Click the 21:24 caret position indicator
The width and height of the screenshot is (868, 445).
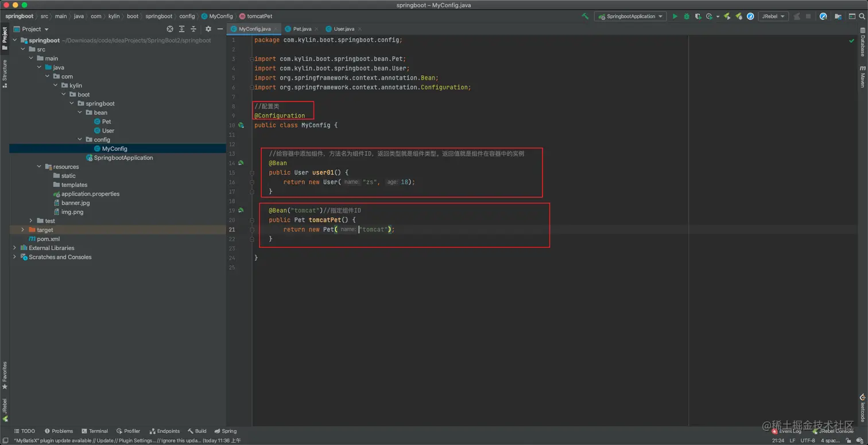(x=778, y=440)
